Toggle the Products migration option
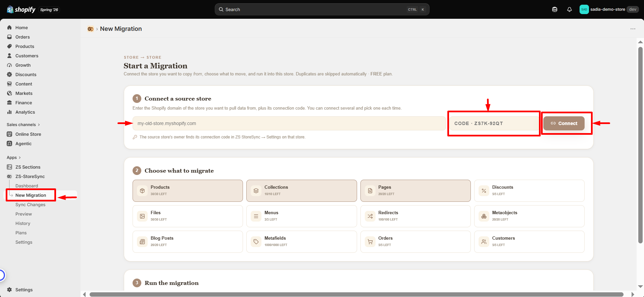Viewport: 644px width, 297px height. pos(188,191)
